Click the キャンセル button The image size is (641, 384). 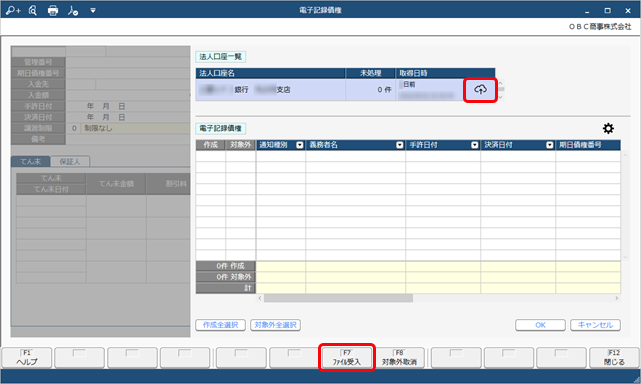click(x=595, y=325)
